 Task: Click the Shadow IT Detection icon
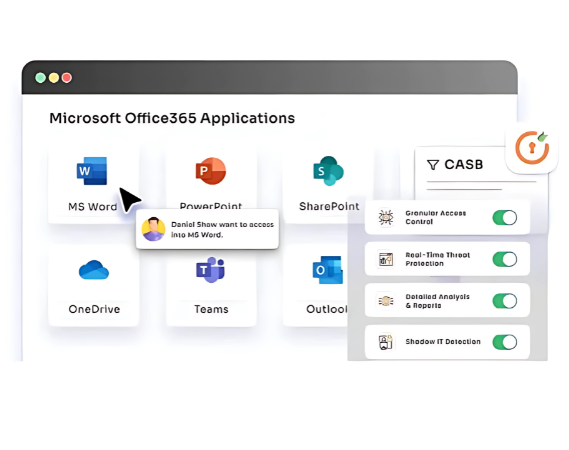(x=386, y=342)
